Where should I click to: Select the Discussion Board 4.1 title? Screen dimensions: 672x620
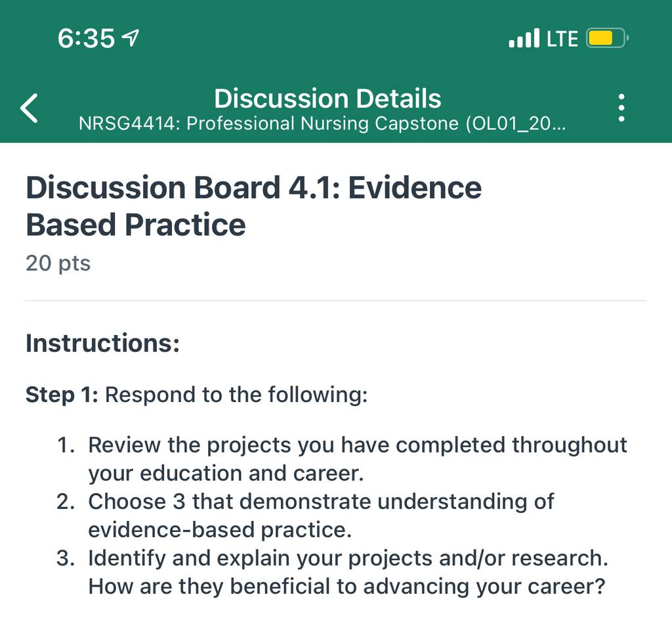[x=254, y=206]
